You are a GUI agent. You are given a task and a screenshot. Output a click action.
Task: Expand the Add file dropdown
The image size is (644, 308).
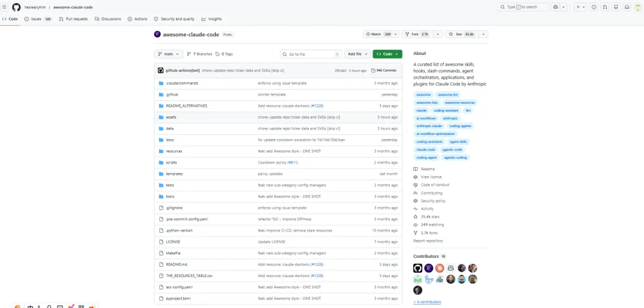[357, 54]
